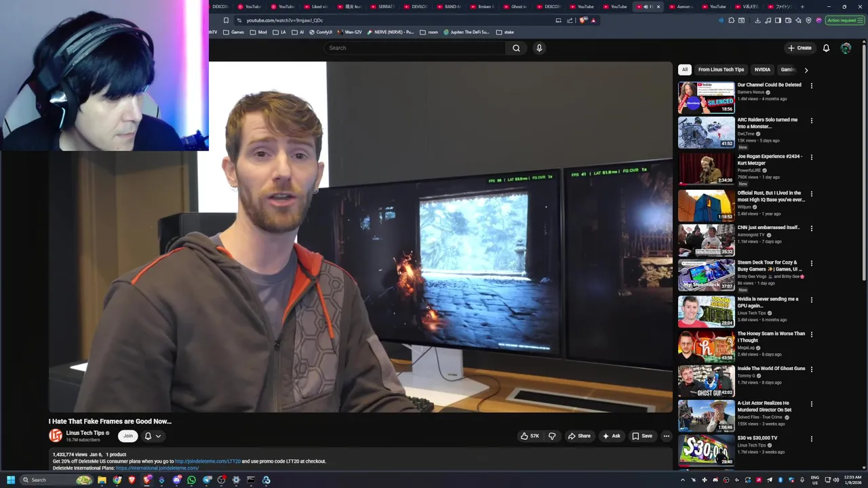Open options menu for Our Channel Could Be Deleted
868x488 pixels.
point(811,85)
